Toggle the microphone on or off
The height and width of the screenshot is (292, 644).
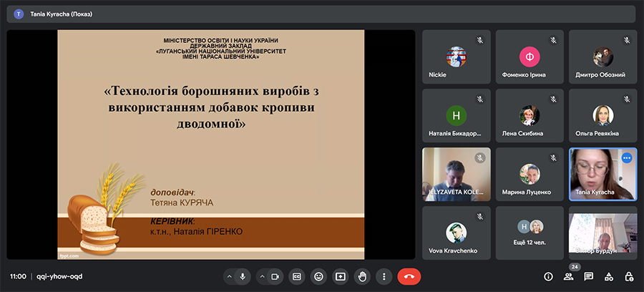click(x=243, y=276)
